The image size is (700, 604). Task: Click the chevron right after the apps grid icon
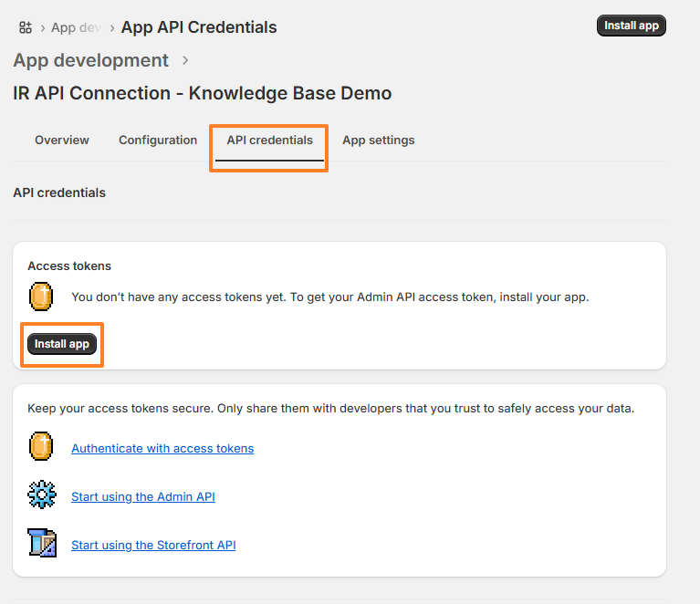[x=42, y=27]
